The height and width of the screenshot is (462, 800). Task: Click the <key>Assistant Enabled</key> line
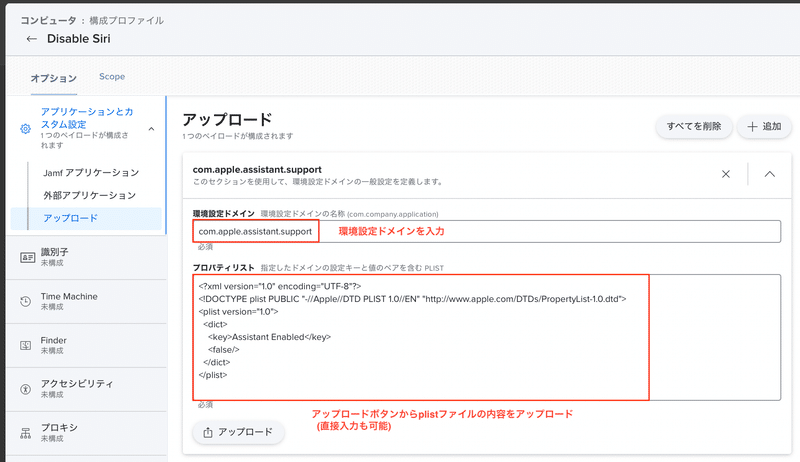pyautogui.click(x=269, y=337)
